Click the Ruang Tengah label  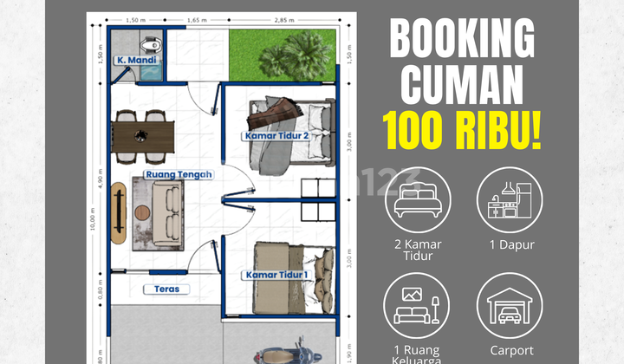tap(179, 175)
